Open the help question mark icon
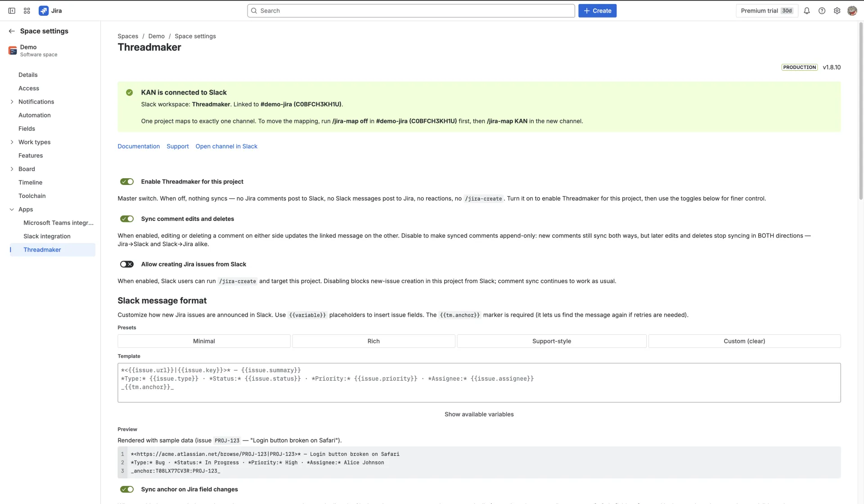This screenshot has width=864, height=504. tap(822, 11)
